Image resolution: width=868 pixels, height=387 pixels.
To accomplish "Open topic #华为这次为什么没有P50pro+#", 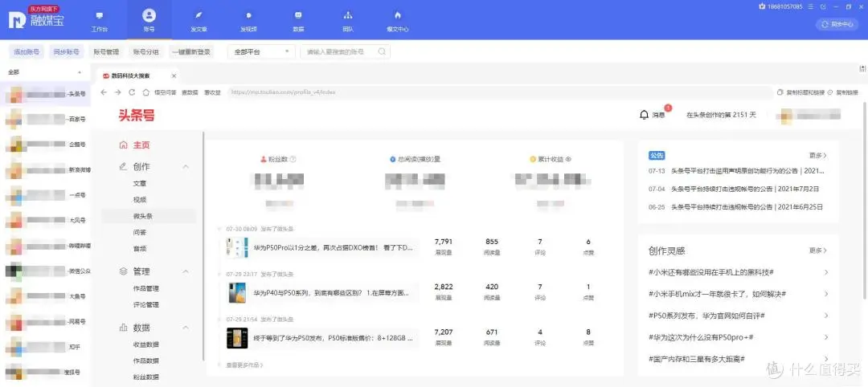I will pyautogui.click(x=701, y=336).
